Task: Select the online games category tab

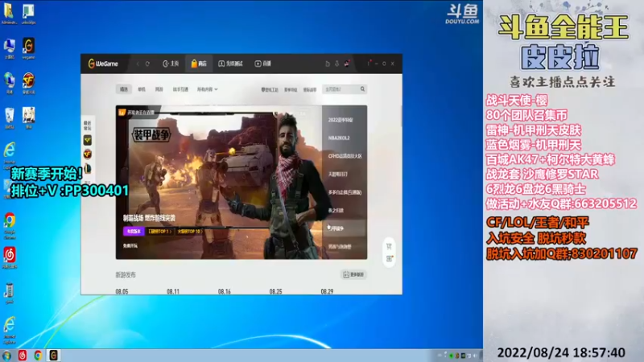Action: point(159,89)
